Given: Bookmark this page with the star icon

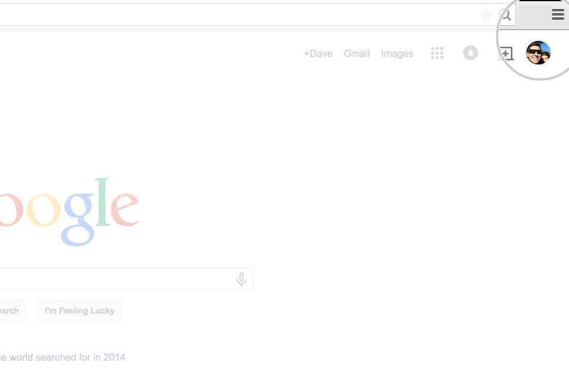Looking at the screenshot, I should tap(486, 15).
